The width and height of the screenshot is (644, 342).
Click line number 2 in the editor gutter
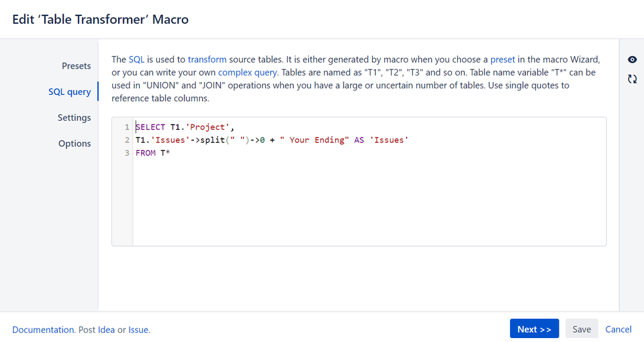tap(127, 140)
